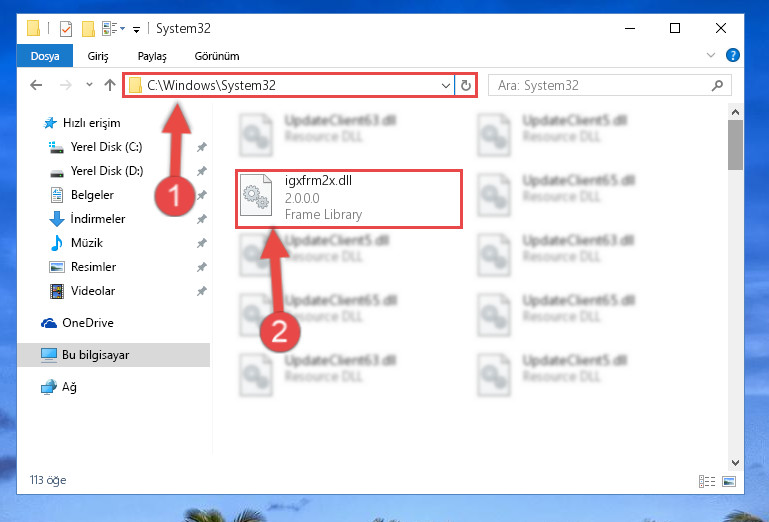
Task: Click the vertical scrollbar thumb
Action: (x=735, y=145)
